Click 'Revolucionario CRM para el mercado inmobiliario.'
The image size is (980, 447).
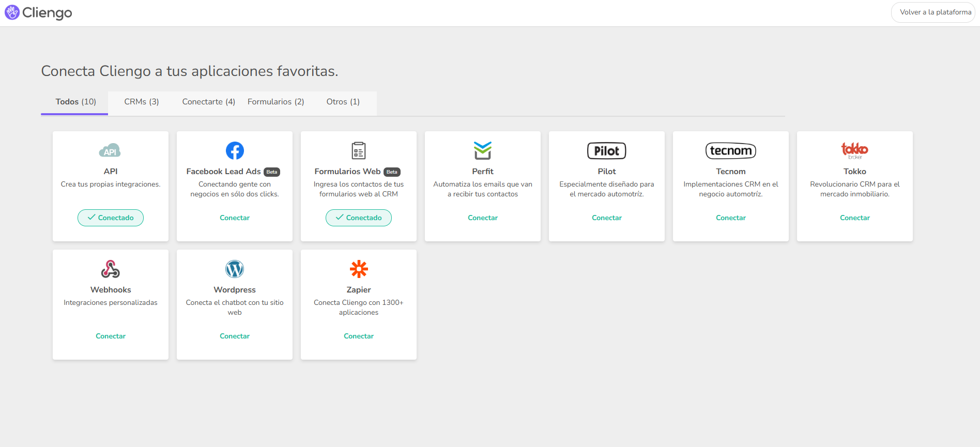coord(855,189)
